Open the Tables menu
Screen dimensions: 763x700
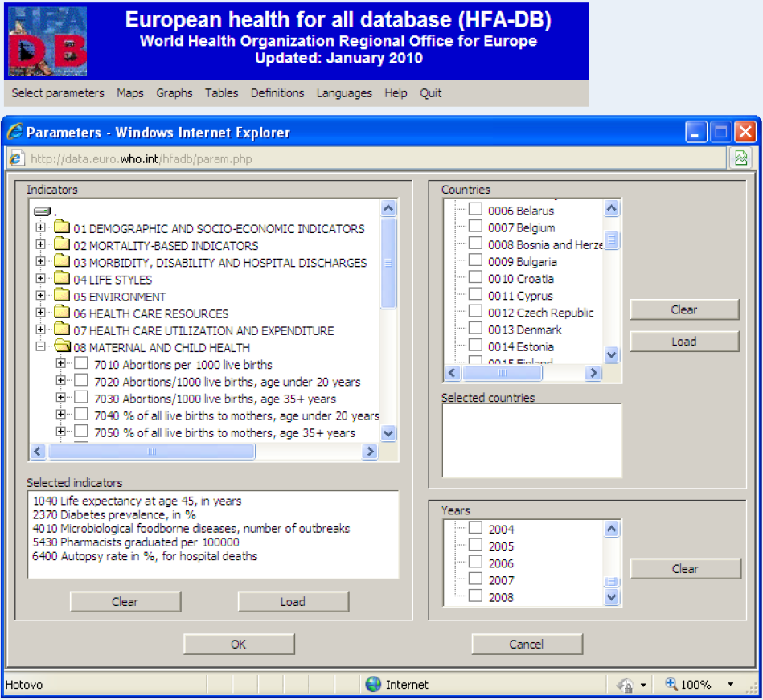tap(221, 93)
